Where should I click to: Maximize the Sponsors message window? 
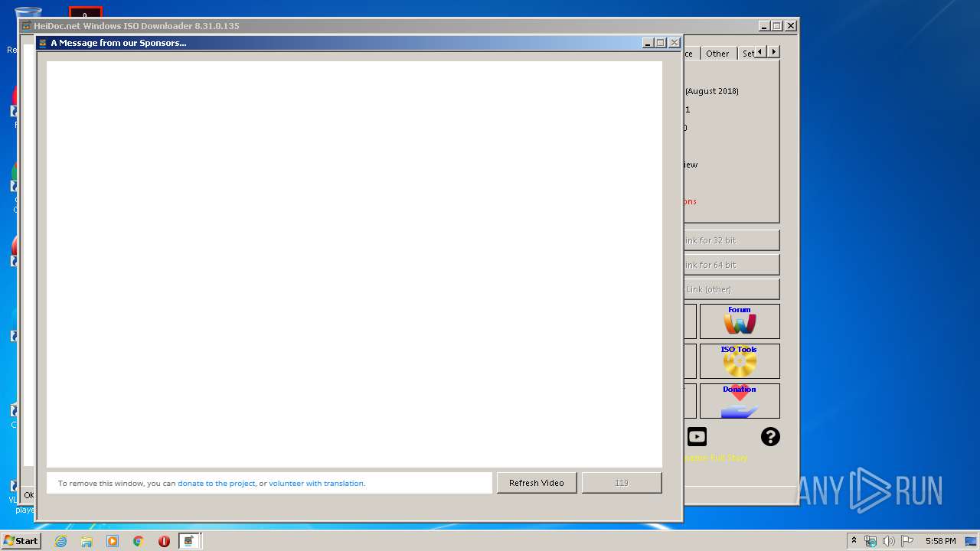[661, 43]
